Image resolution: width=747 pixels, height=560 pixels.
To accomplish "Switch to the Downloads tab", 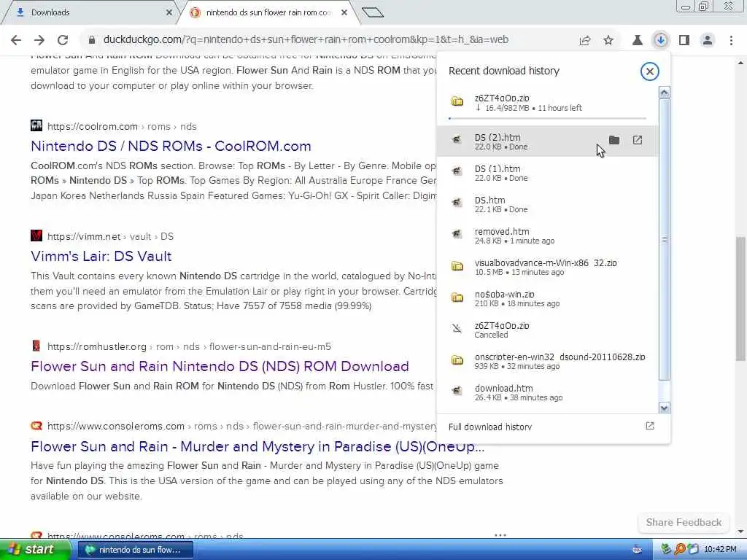I will [x=90, y=12].
